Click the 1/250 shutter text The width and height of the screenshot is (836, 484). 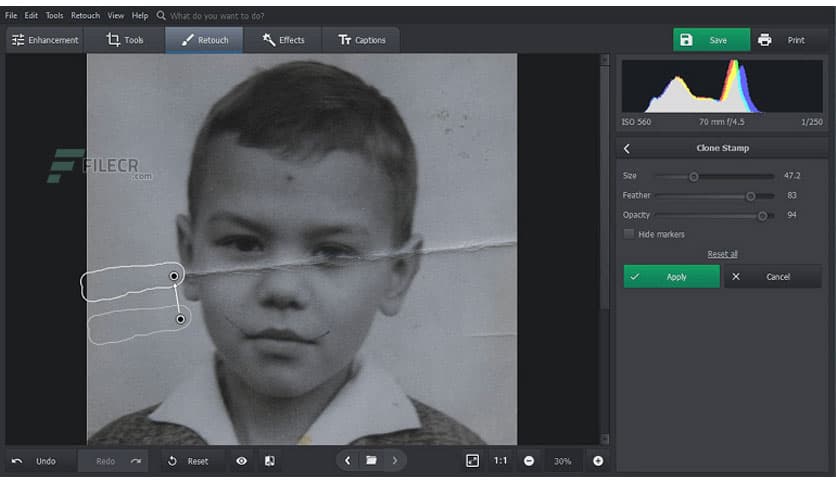tap(811, 122)
